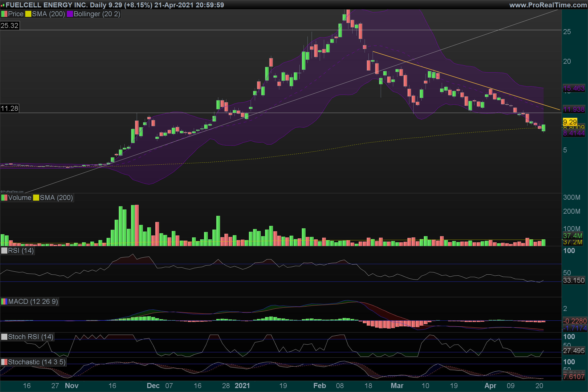Click the purple Bollinger (20 2) swatch
Image resolution: width=588 pixels, height=392 pixels.
(x=70, y=14)
